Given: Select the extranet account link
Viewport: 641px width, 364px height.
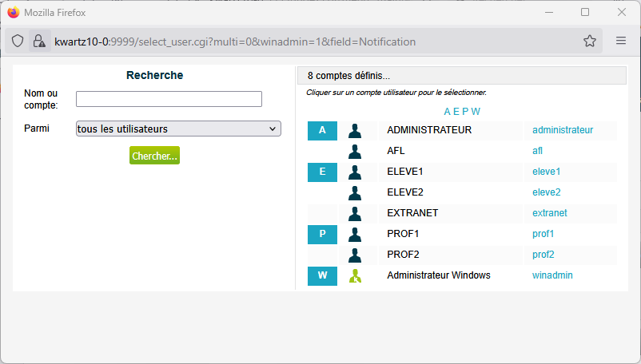Looking at the screenshot, I should pos(550,213).
